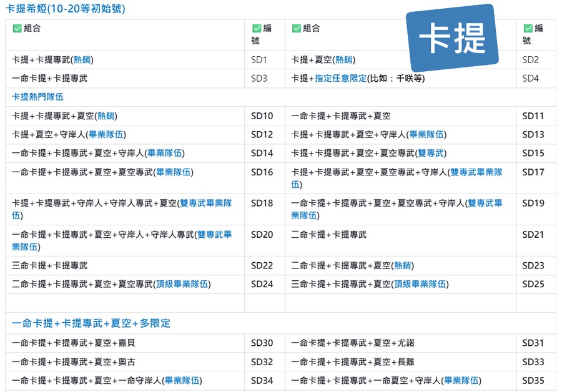562x392 pixels.
Task: Open the 畢業隊伍 link in the SD34 row
Action: [181, 381]
